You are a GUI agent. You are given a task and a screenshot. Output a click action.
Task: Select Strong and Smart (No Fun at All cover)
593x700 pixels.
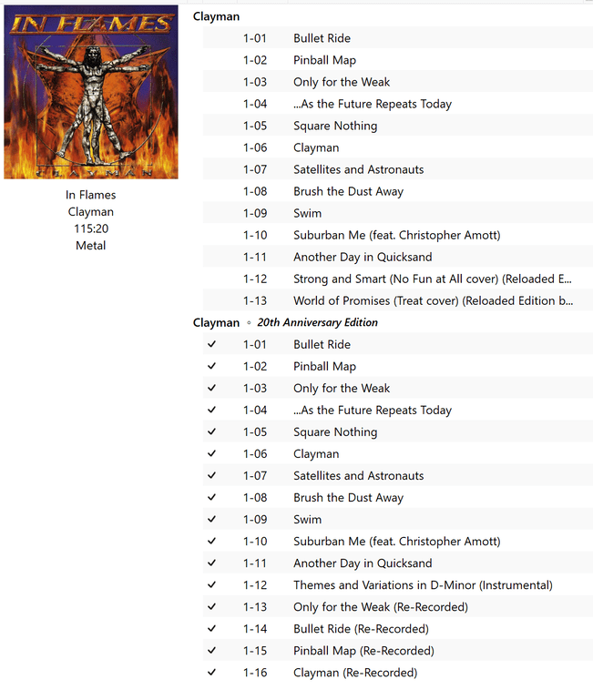point(398,279)
